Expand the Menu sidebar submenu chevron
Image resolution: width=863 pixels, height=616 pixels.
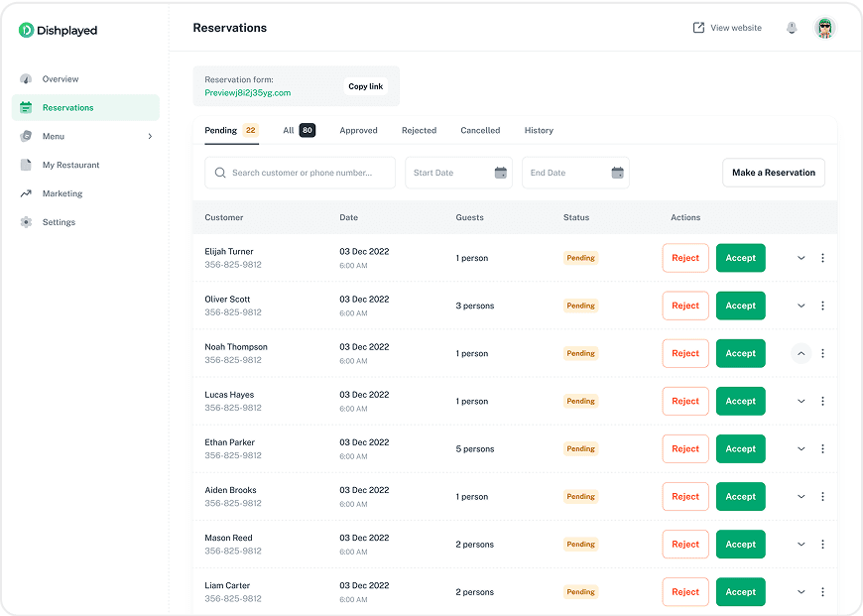point(150,136)
